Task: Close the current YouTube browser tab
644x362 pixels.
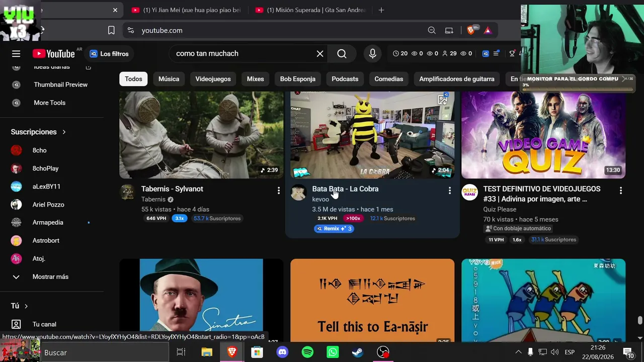Action: (x=115, y=10)
